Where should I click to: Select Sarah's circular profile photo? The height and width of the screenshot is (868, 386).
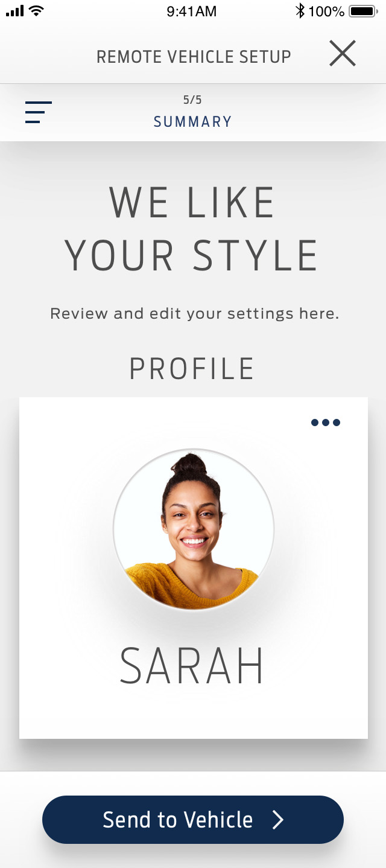coord(194,529)
